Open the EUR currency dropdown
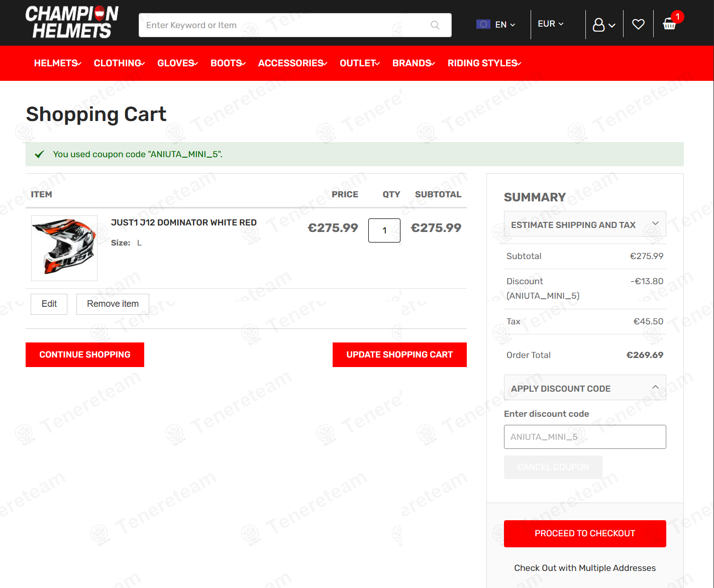 pos(551,24)
